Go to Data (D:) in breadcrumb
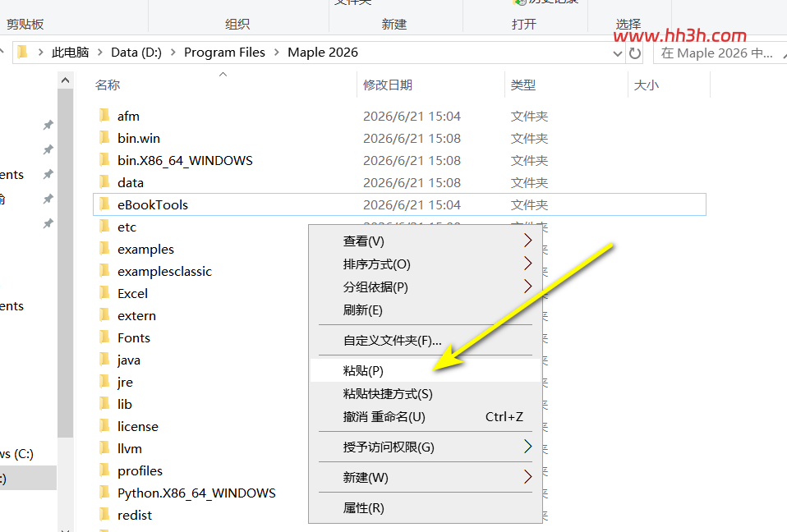This screenshot has width=787, height=532. pos(136,53)
